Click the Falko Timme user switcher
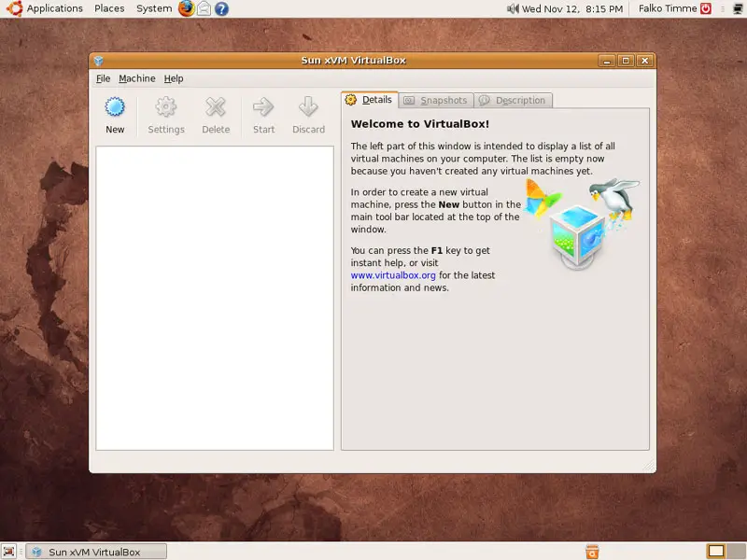Screen dimensions: 747x560 tap(668, 8)
